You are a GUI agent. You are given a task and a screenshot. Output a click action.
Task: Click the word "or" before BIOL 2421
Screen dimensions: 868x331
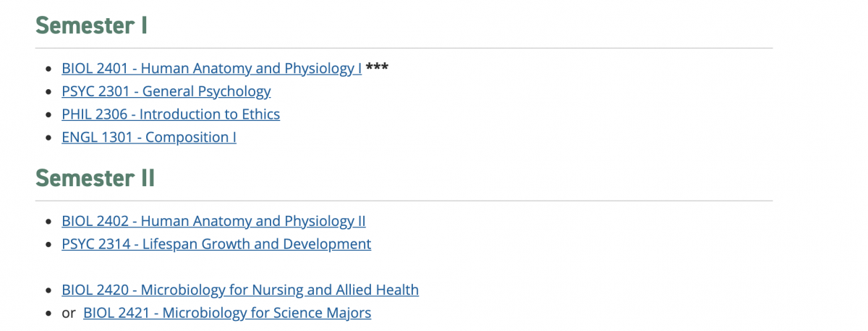[x=69, y=314]
